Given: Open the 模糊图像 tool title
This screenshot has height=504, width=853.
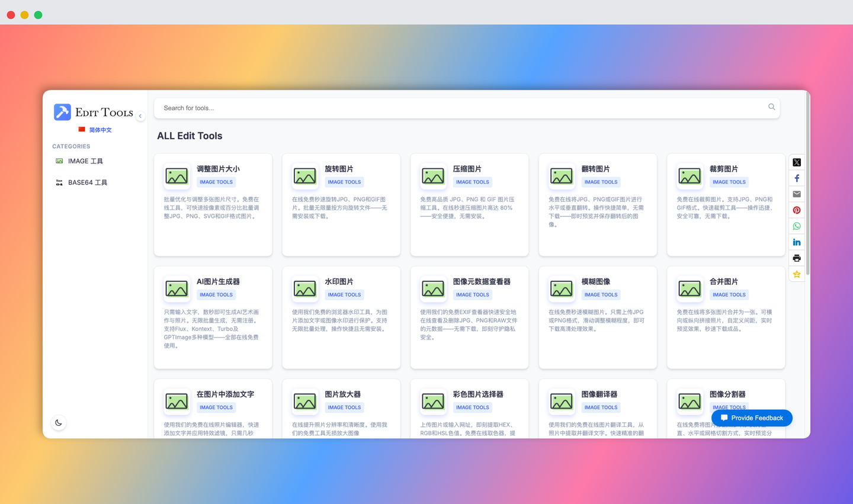Looking at the screenshot, I should [x=595, y=281].
